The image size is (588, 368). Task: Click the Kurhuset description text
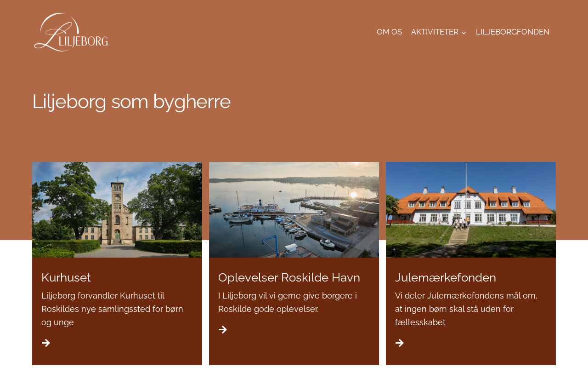pos(112,309)
